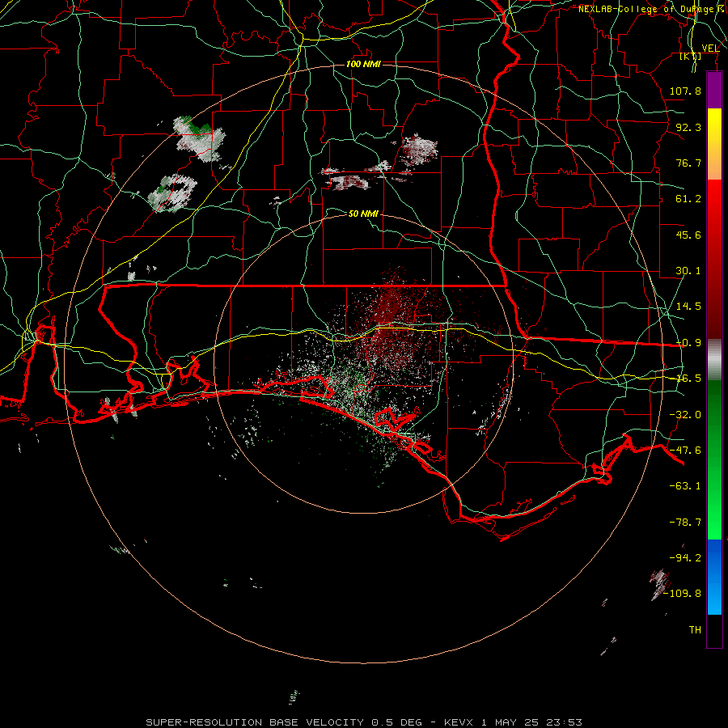Click the -94.2 velocity scale value
Viewport: 728px width, 728px height.
click(x=685, y=558)
